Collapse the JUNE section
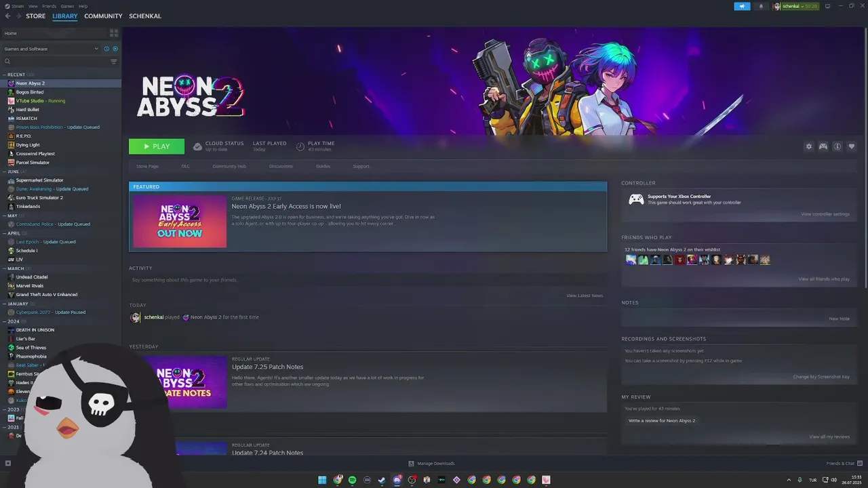This screenshot has width=868, height=488. point(14,171)
